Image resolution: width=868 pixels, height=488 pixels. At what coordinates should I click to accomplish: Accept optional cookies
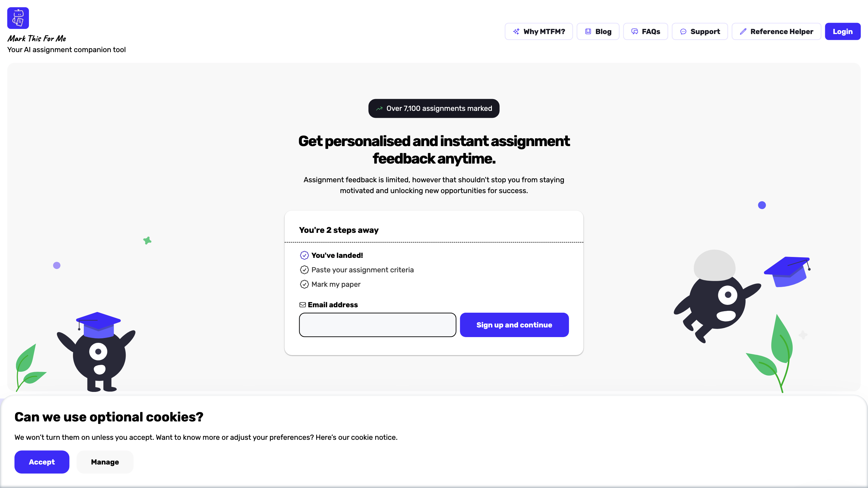42,462
